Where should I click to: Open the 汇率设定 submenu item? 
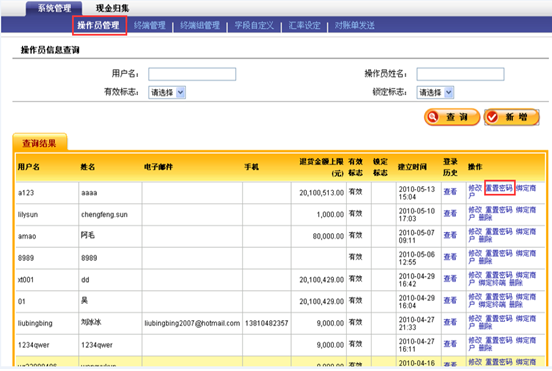click(x=305, y=25)
